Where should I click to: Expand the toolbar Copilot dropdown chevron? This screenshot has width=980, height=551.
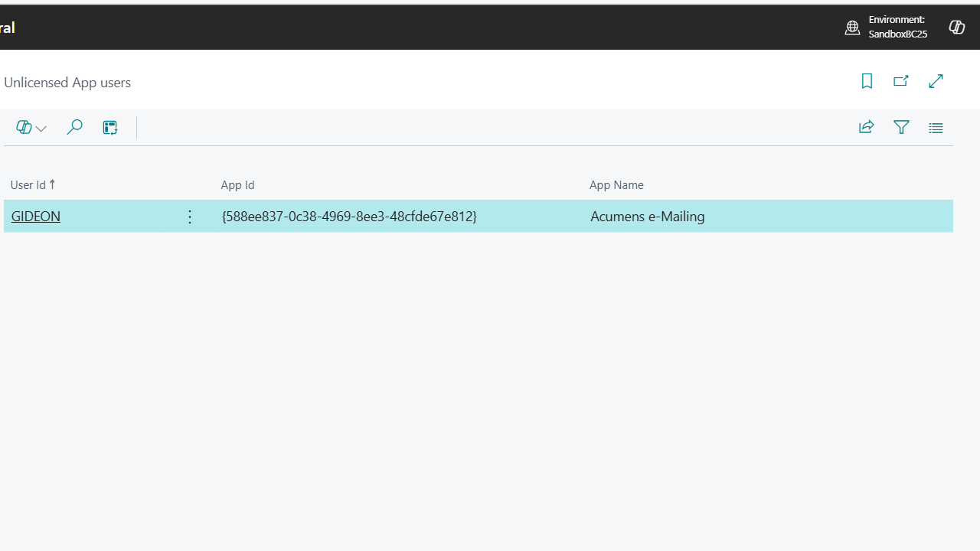point(41,129)
